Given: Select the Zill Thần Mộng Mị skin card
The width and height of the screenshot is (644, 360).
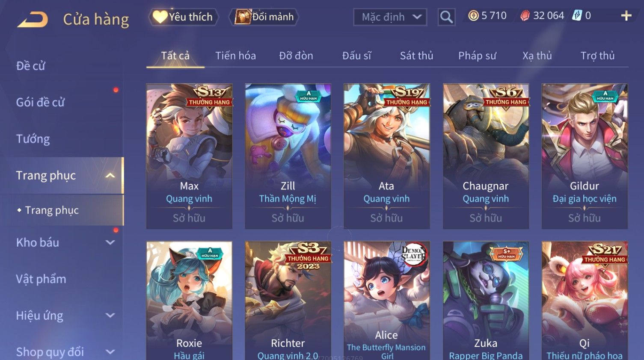Looking at the screenshot, I should point(288,156).
